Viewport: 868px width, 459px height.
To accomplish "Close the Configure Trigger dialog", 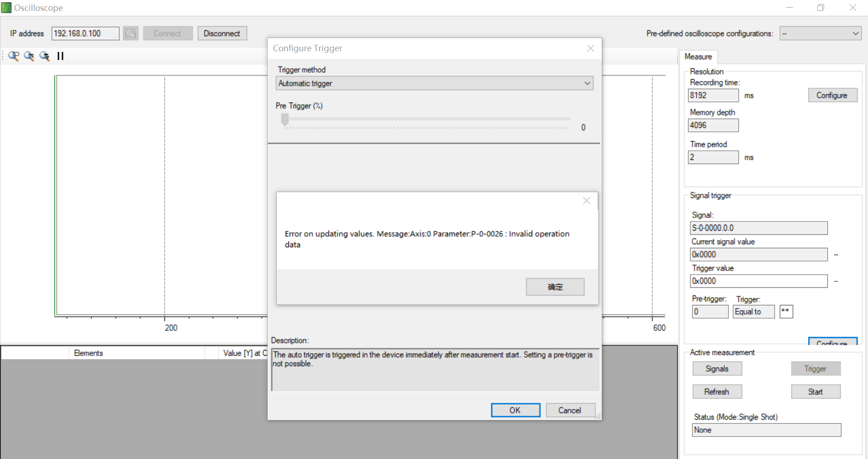I will click(x=590, y=48).
